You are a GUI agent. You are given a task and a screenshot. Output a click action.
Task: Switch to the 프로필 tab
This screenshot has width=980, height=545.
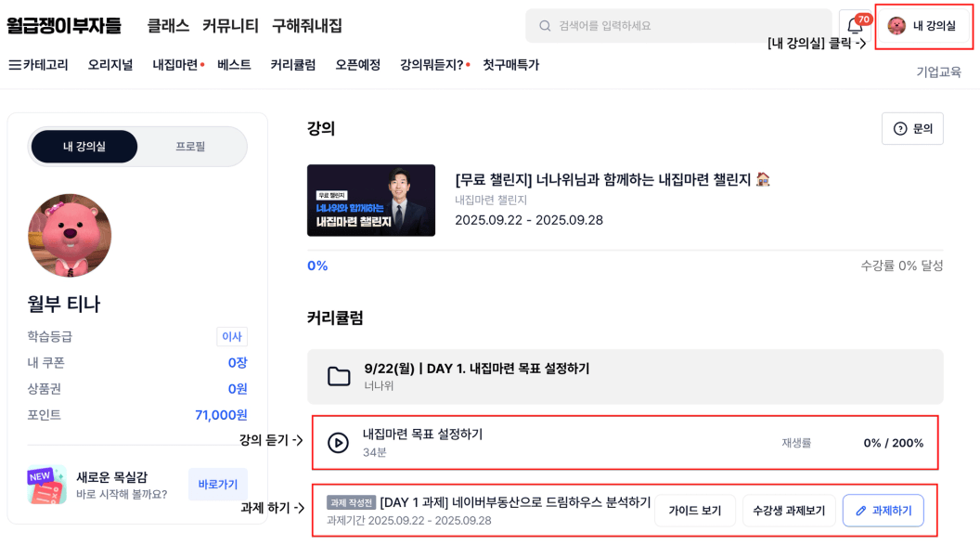coord(190,147)
